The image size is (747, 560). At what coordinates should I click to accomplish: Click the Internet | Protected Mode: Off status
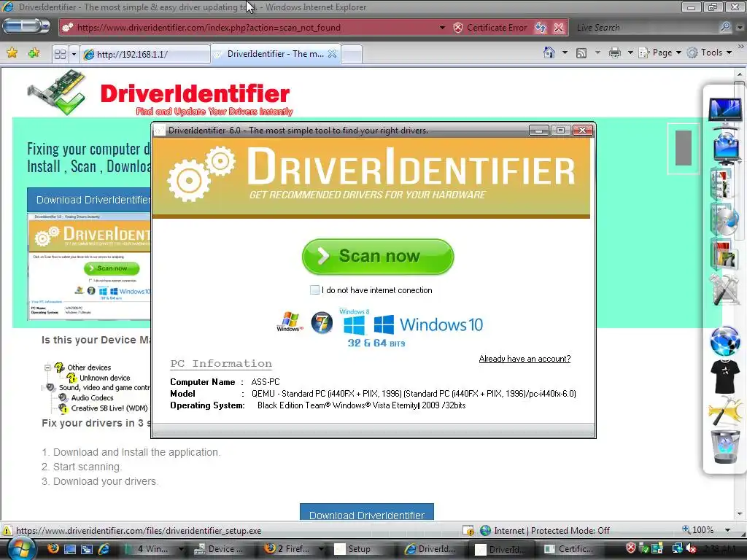point(545,531)
